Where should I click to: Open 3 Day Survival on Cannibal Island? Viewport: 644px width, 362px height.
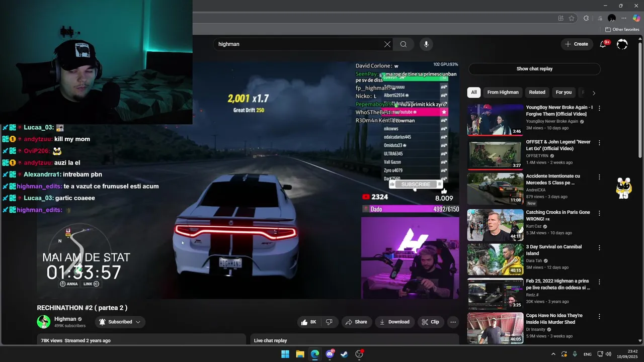[554, 250]
